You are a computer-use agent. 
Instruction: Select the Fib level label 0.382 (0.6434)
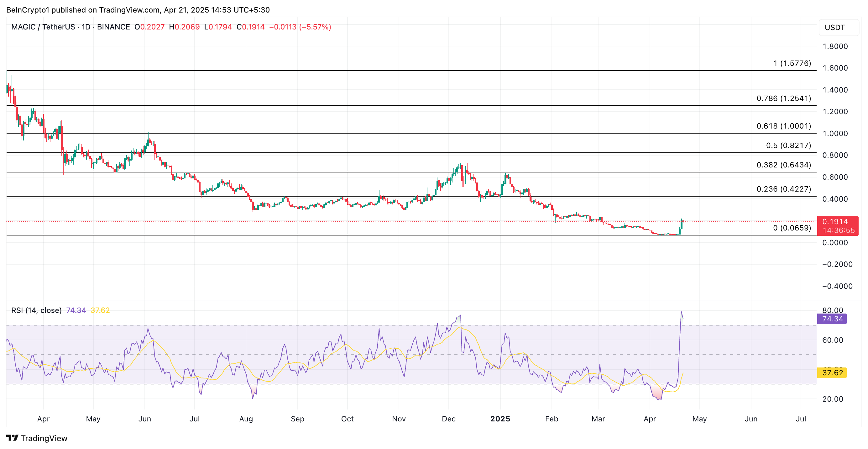(x=784, y=165)
